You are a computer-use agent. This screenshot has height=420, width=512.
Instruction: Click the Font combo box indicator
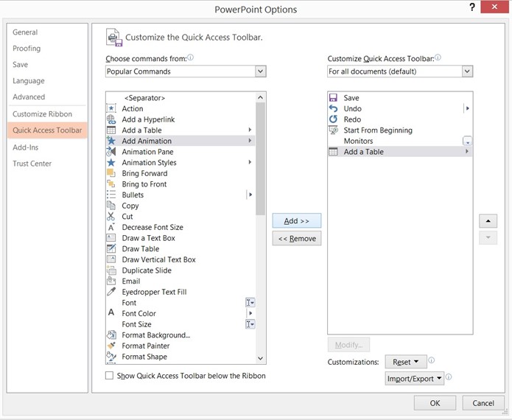pyautogui.click(x=250, y=302)
